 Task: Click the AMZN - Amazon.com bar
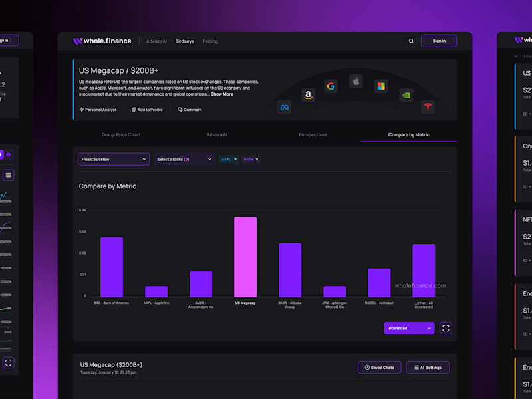point(201,284)
